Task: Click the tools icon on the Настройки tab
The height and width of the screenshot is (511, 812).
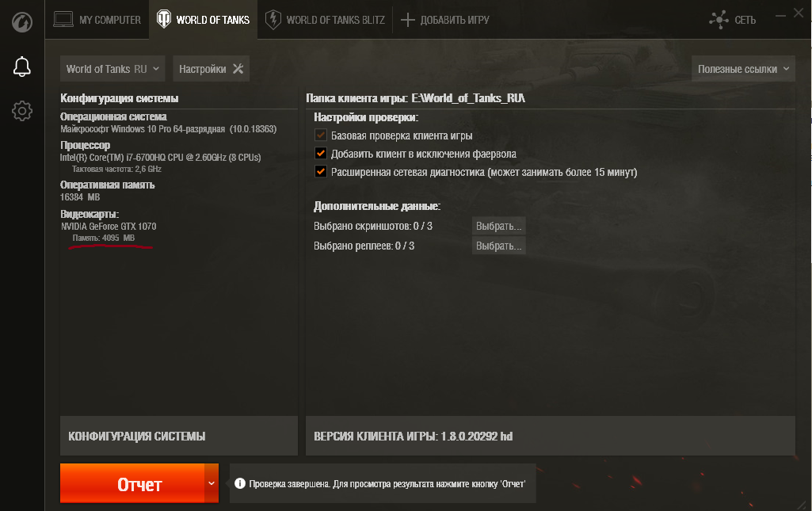Action: pyautogui.click(x=238, y=69)
